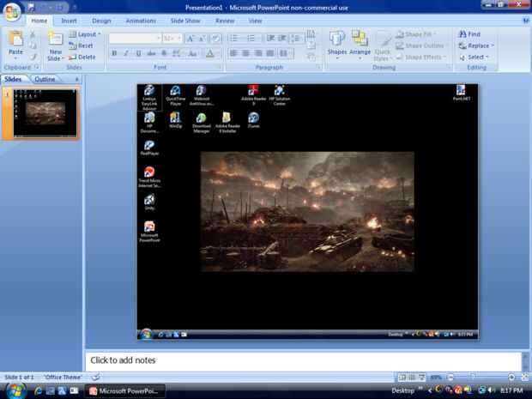Open Quick Styles gallery
This screenshot has width=532, height=399.
click(383, 45)
